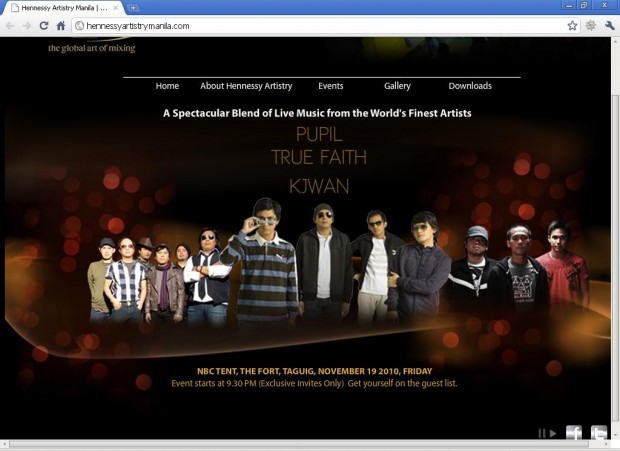Open a new tab with plus button
This screenshot has height=451, width=620.
133,8
